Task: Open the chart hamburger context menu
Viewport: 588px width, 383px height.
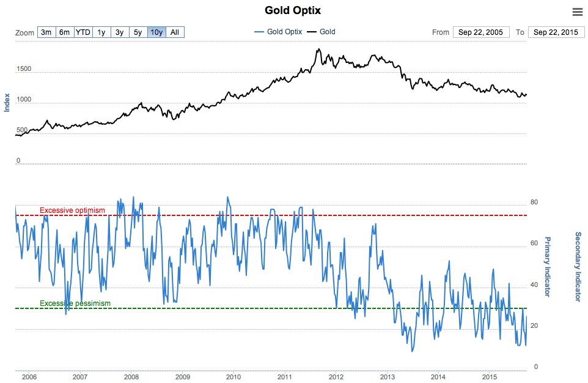Action: click(x=576, y=12)
